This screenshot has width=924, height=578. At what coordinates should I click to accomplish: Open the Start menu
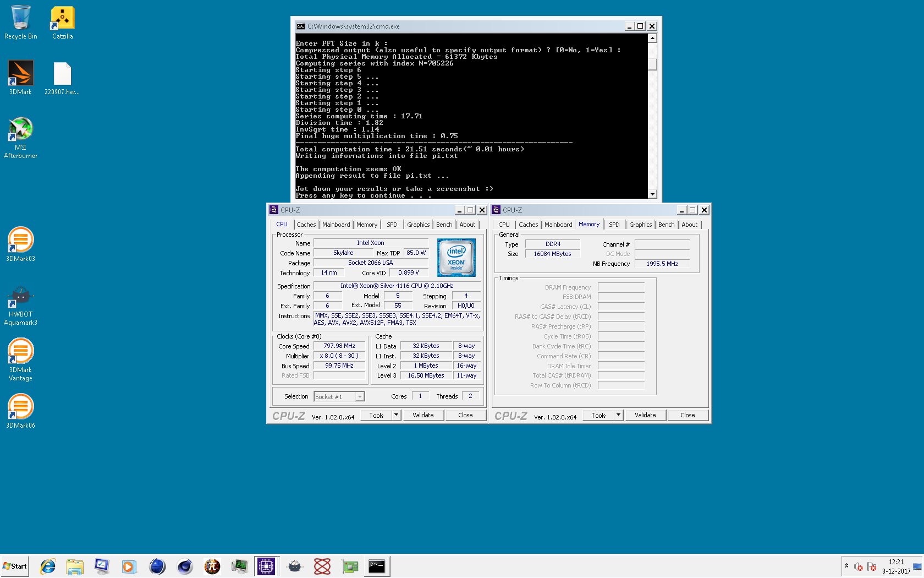click(15, 566)
